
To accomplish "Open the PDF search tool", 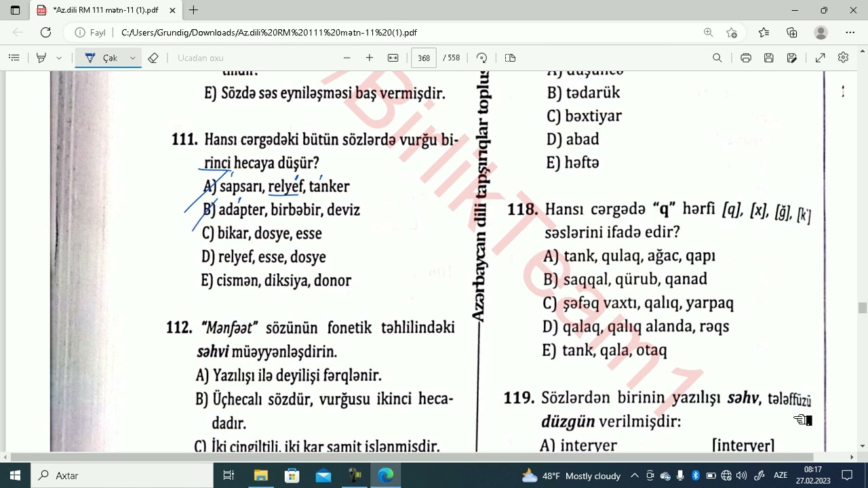I will (x=717, y=58).
